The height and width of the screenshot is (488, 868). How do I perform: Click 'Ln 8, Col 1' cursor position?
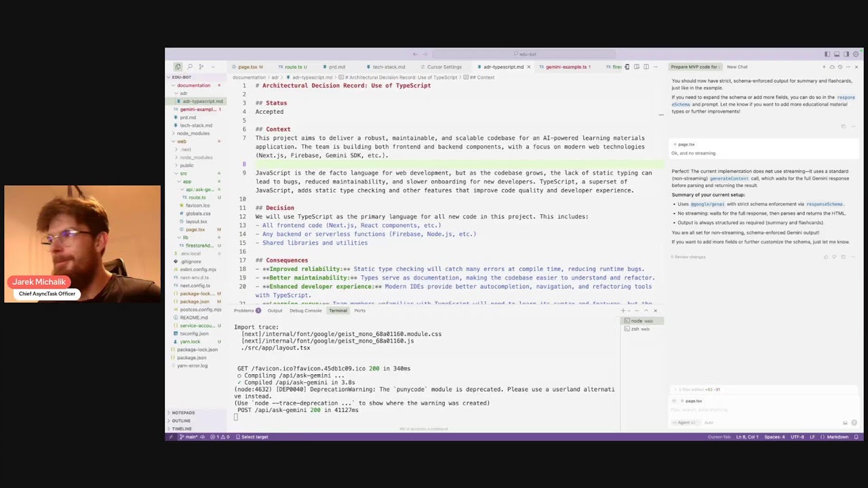coord(747,437)
